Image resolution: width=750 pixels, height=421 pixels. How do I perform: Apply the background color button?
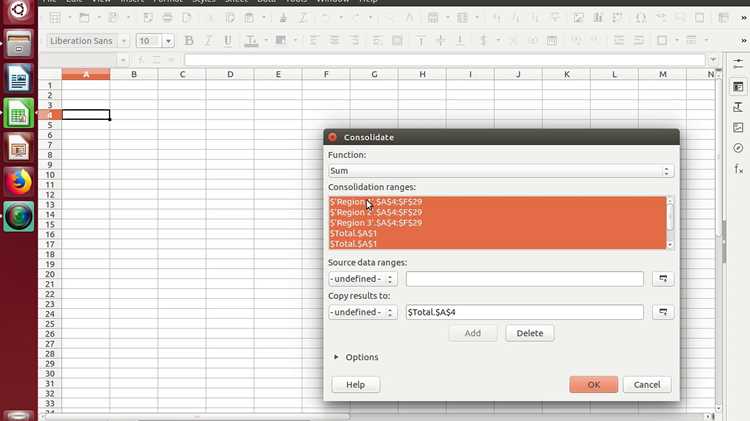[x=281, y=41]
